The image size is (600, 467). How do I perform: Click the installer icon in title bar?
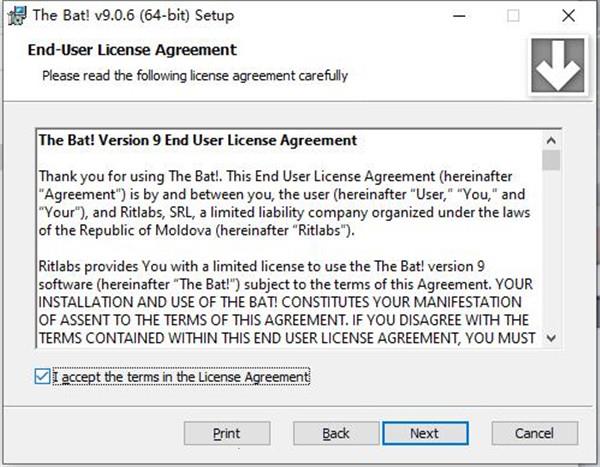click(x=17, y=16)
